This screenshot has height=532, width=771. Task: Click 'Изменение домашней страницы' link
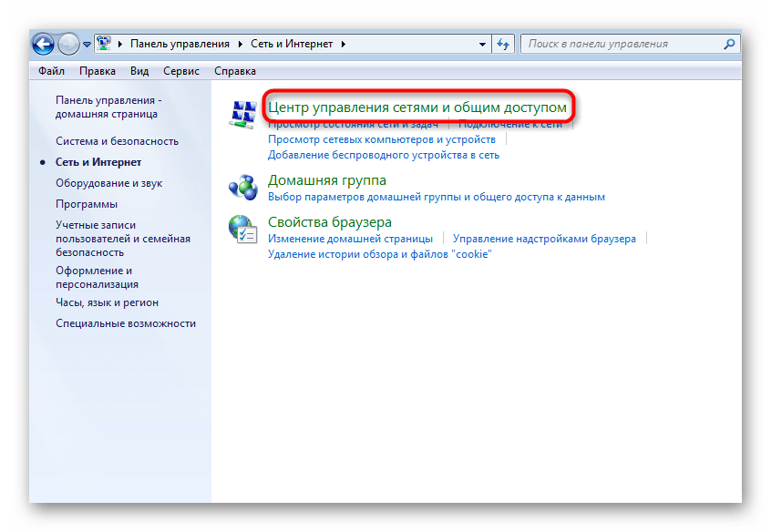(350, 239)
